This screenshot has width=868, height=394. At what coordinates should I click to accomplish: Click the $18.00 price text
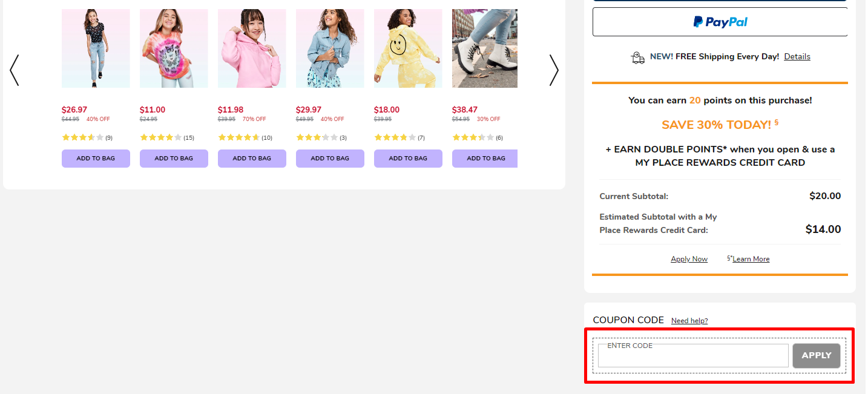tap(387, 110)
